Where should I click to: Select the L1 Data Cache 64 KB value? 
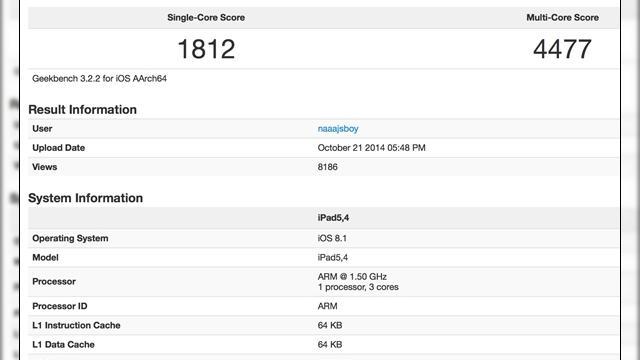[330, 344]
